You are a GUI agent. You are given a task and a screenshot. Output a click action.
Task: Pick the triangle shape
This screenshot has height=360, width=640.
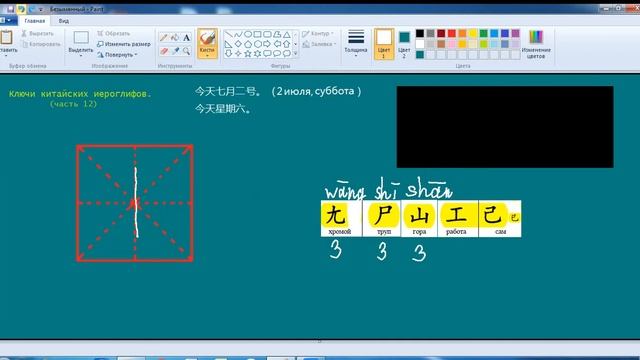(287, 35)
